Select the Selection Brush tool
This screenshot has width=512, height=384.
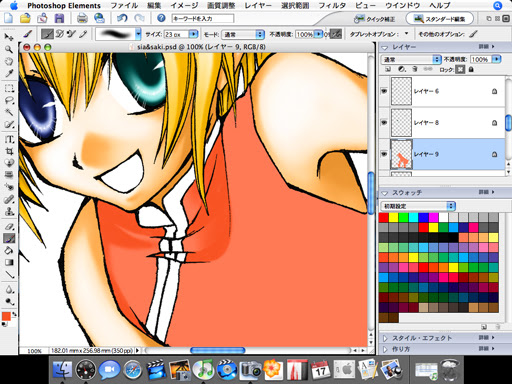pos(9,125)
